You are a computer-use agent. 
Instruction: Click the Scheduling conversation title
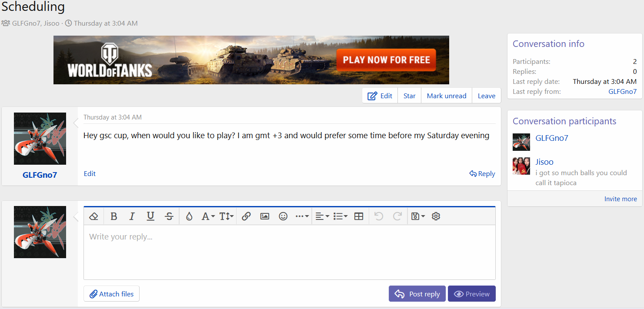[33, 7]
